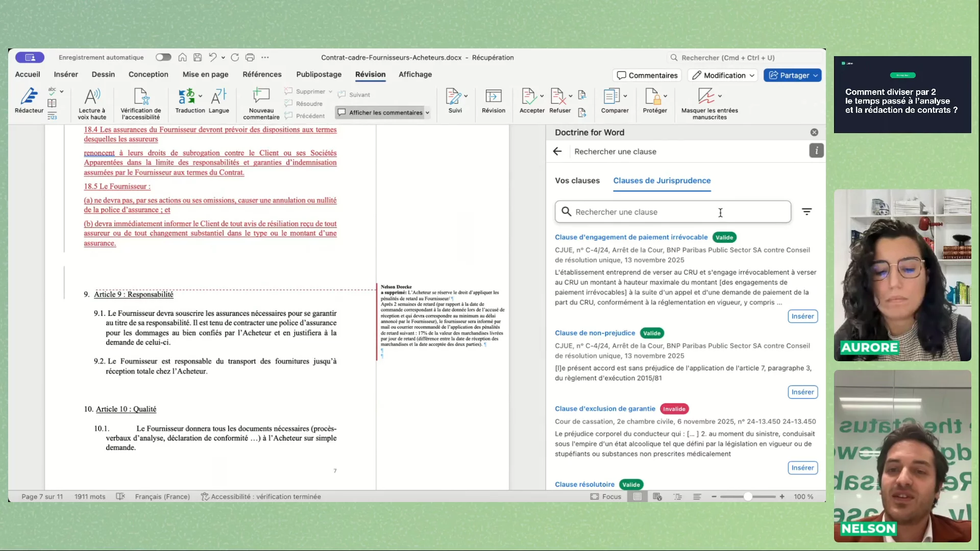Open Clause d'exclusion de garantie link
980x551 pixels.
pos(605,409)
